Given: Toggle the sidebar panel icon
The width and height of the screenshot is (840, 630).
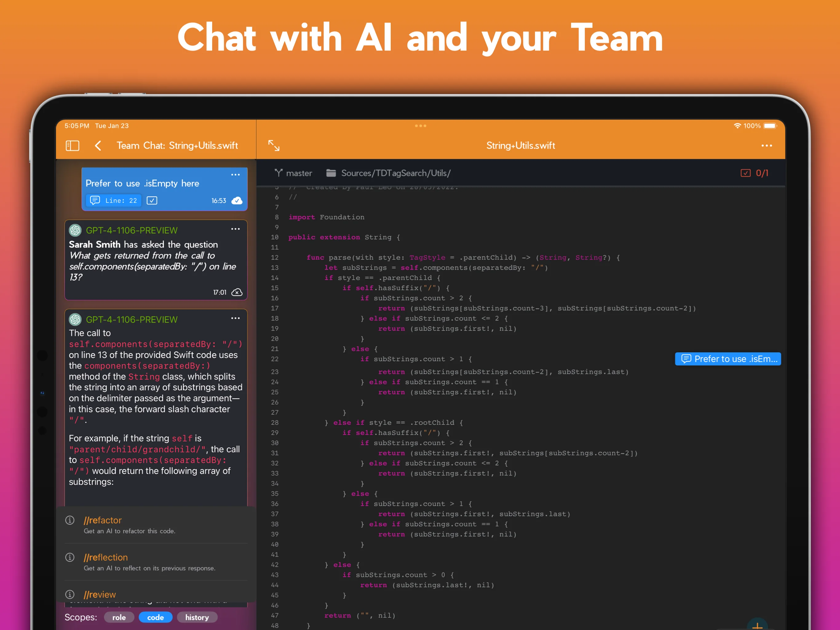Looking at the screenshot, I should point(72,146).
